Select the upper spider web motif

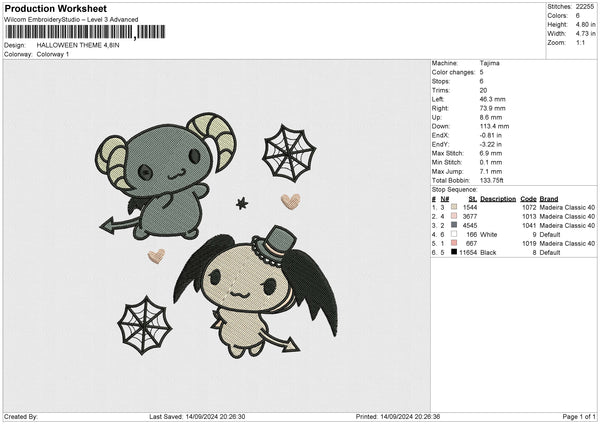pyautogui.click(x=289, y=153)
